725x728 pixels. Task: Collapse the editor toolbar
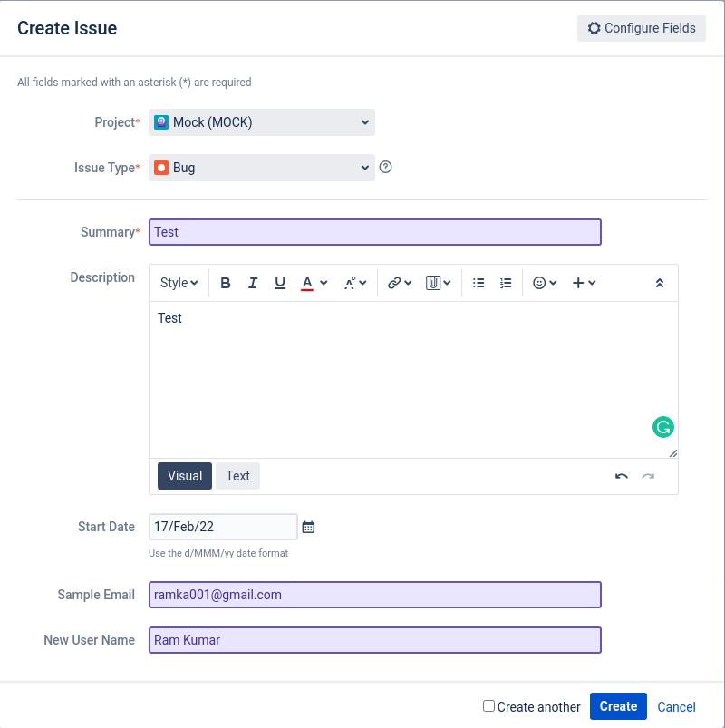[x=660, y=283]
